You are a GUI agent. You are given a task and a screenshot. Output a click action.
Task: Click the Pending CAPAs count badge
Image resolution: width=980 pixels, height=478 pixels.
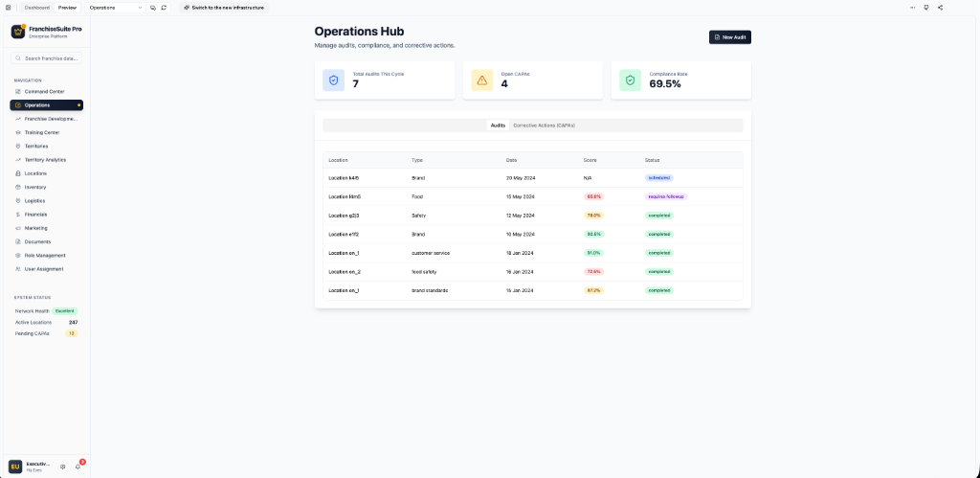click(x=72, y=333)
